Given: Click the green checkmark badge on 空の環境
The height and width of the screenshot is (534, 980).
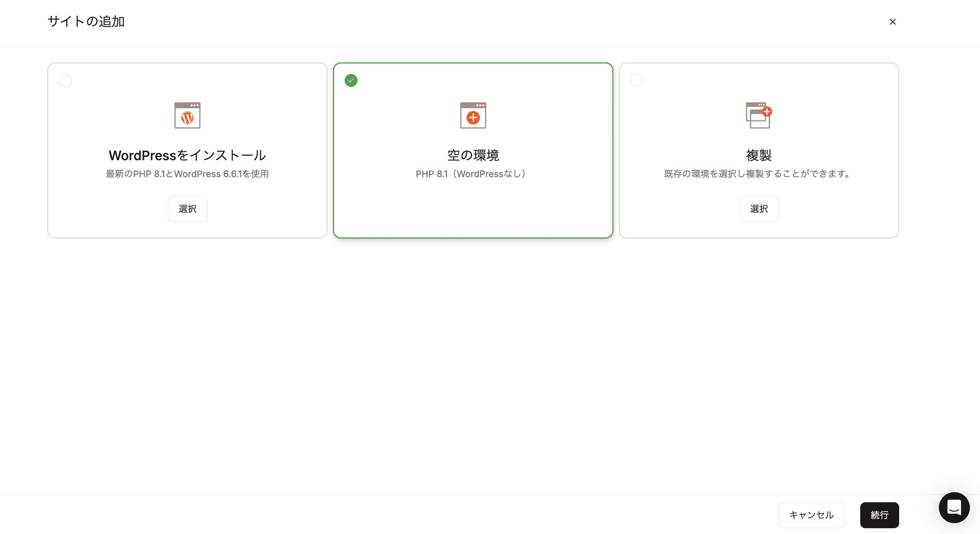Looking at the screenshot, I should [351, 80].
